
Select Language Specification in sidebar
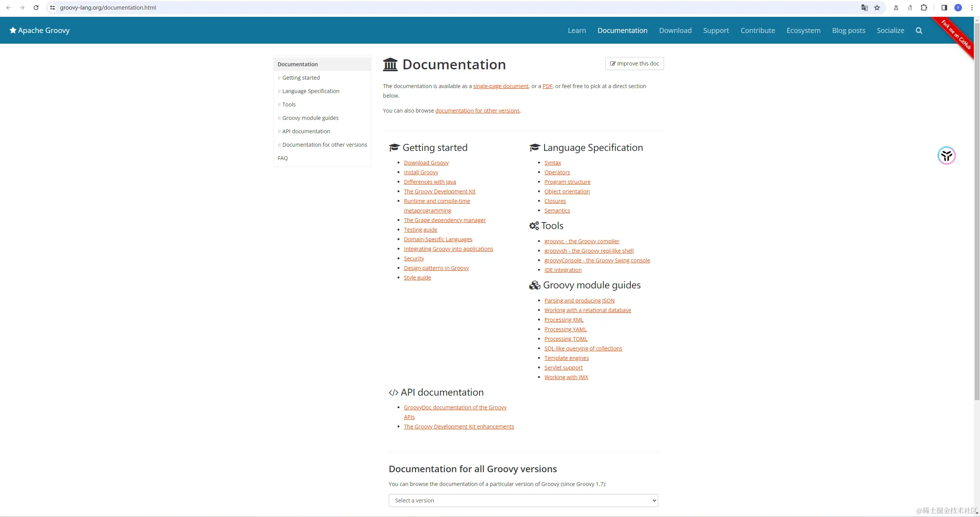[x=311, y=91]
